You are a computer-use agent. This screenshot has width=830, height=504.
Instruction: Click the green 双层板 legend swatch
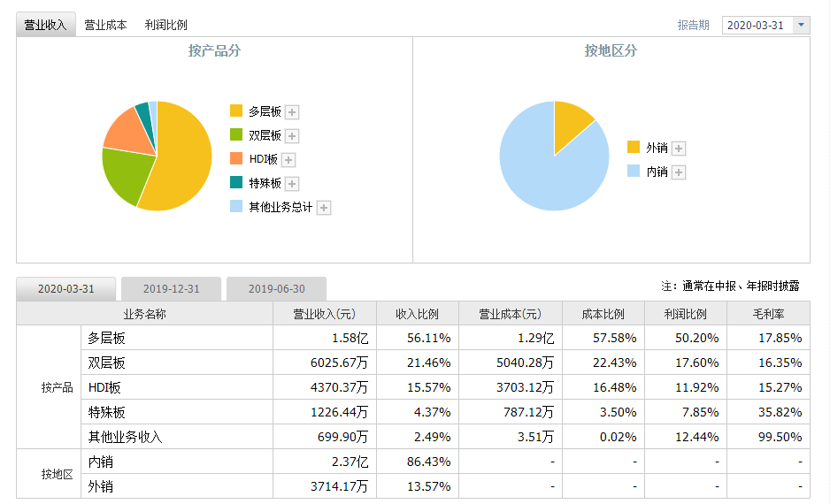coord(236,135)
